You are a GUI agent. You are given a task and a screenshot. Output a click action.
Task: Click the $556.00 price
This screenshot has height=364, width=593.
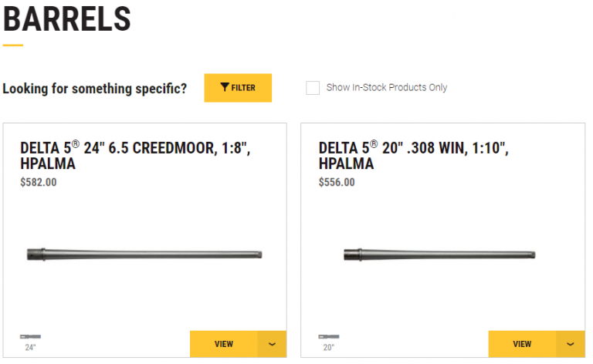tap(337, 183)
